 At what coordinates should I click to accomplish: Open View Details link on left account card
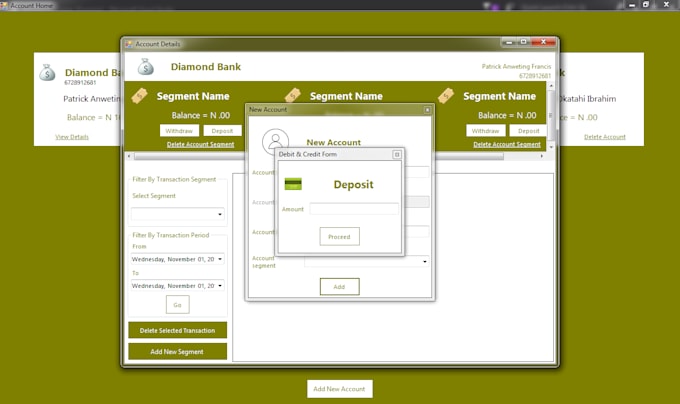tap(72, 137)
